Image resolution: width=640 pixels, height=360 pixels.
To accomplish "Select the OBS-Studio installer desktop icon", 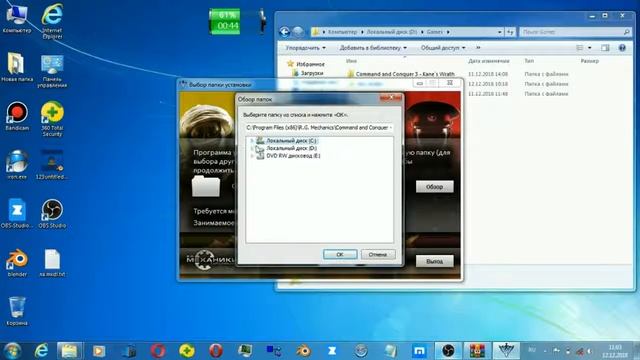I will (17, 213).
